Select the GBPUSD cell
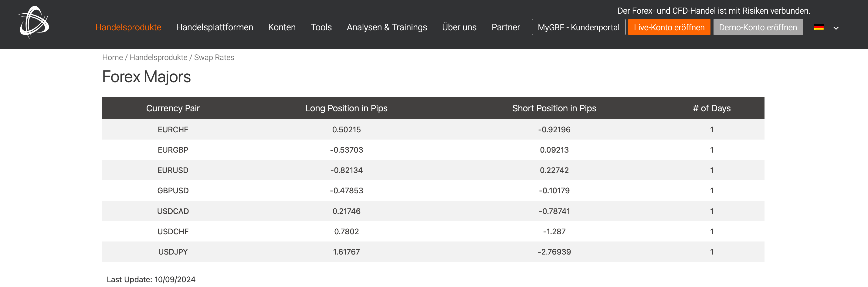The height and width of the screenshot is (287, 868). tap(173, 191)
